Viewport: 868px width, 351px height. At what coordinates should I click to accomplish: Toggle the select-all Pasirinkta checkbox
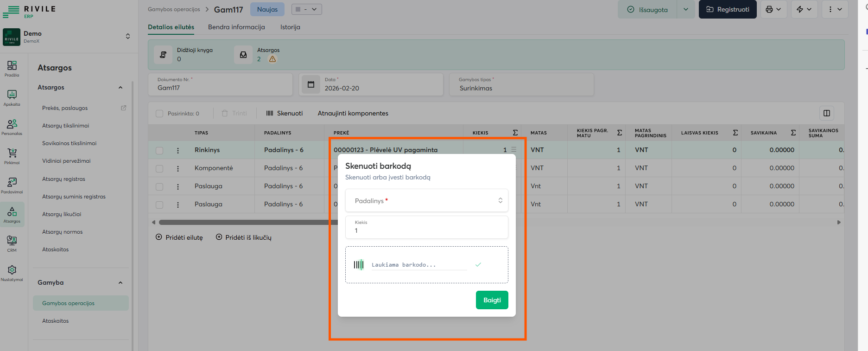[159, 114]
